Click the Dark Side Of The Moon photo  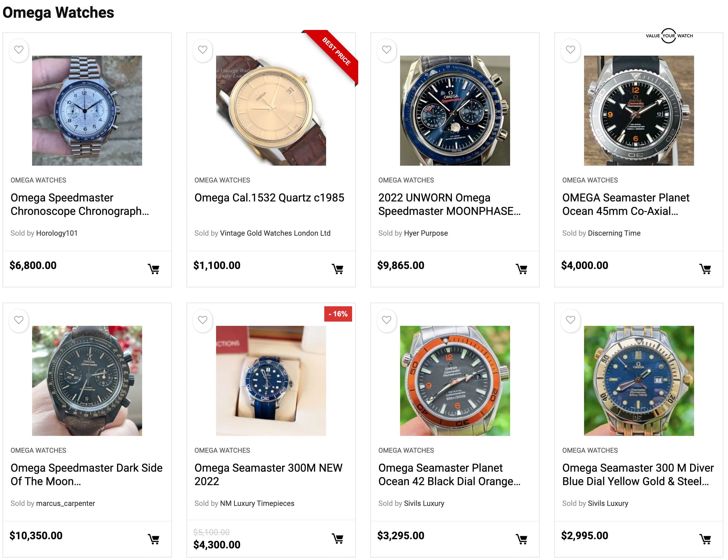[x=87, y=381]
